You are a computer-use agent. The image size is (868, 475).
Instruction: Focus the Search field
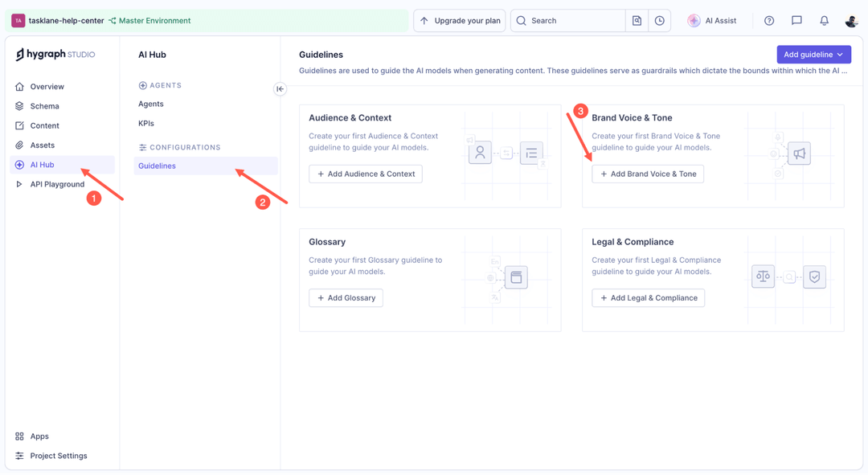pyautogui.click(x=567, y=20)
